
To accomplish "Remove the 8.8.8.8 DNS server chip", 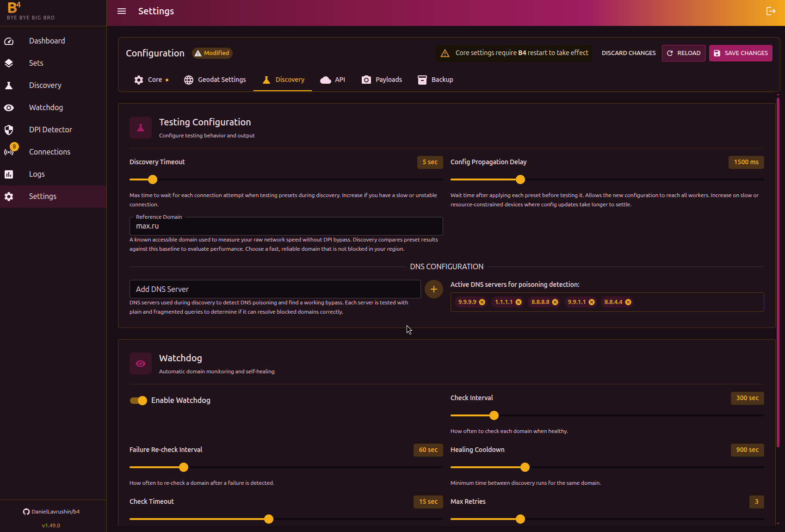I will click(x=555, y=302).
